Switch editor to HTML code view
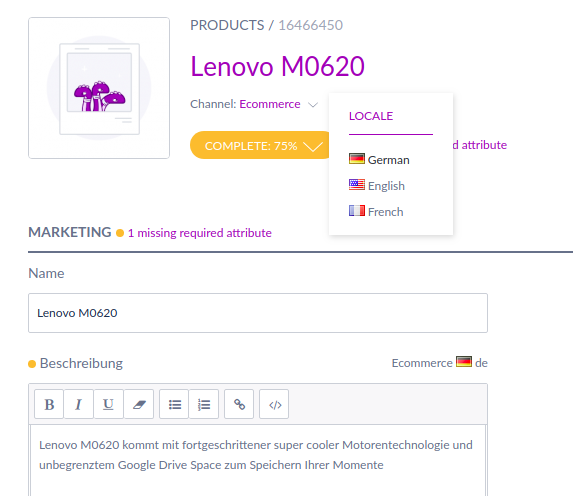Viewport: 573px width, 496px height. [274, 404]
